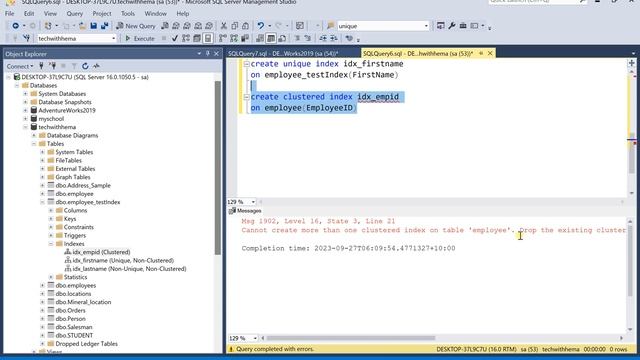Close the Object Explorer panel

(x=216, y=53)
